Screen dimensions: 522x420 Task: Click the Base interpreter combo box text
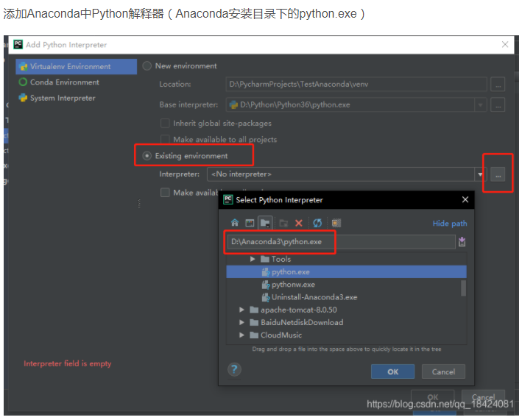(x=295, y=104)
